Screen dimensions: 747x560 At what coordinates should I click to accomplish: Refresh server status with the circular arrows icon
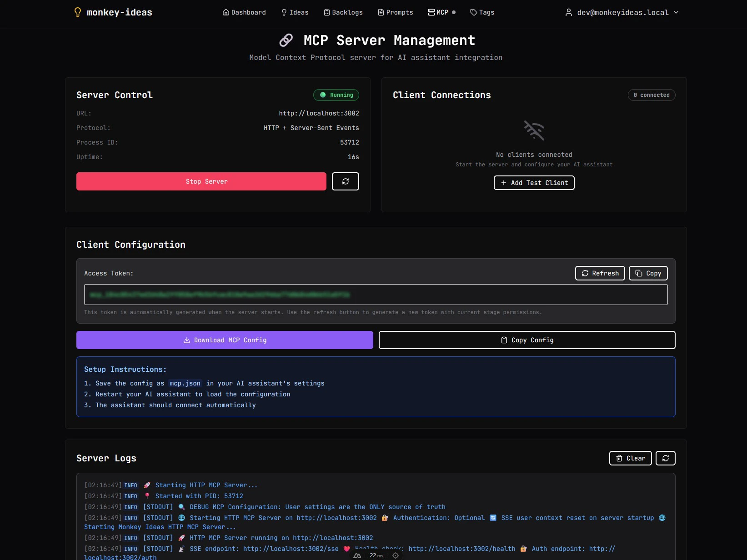click(x=346, y=181)
